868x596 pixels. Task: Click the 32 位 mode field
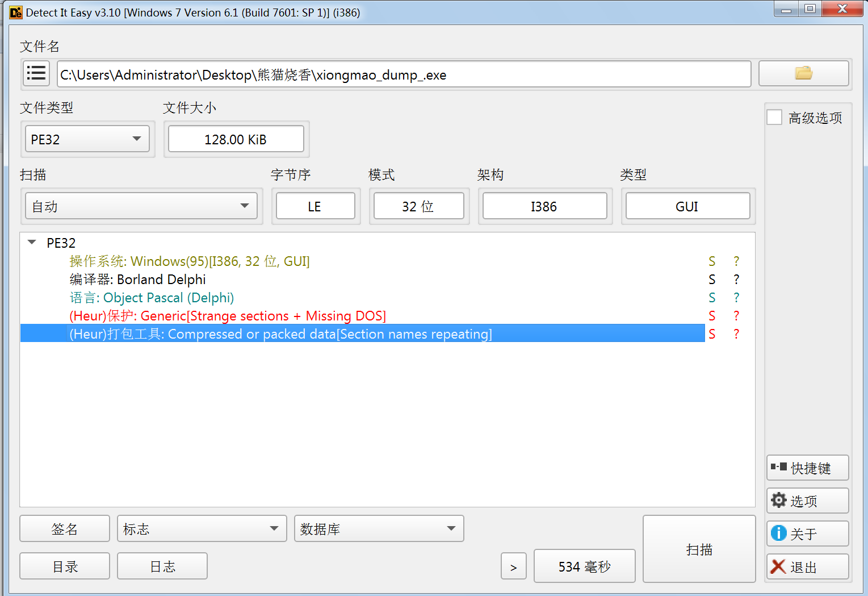coord(418,206)
